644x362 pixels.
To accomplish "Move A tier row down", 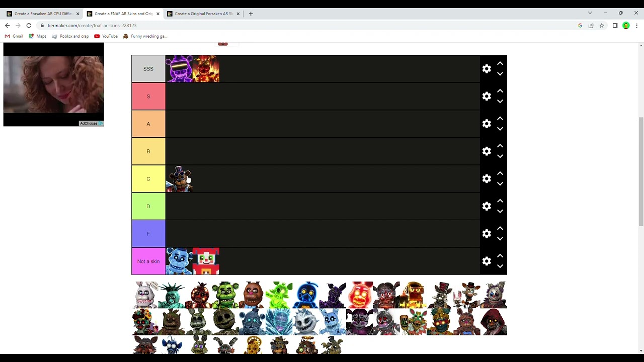I will (500, 129).
